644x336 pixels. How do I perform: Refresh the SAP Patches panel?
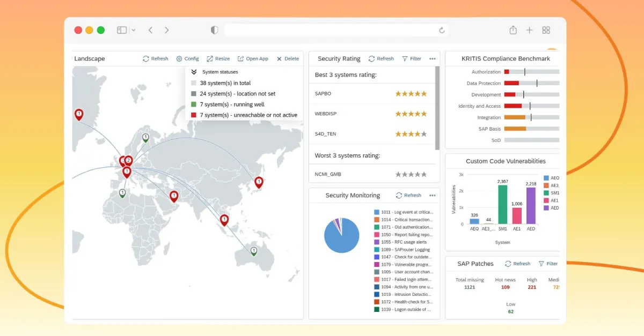[x=517, y=264]
